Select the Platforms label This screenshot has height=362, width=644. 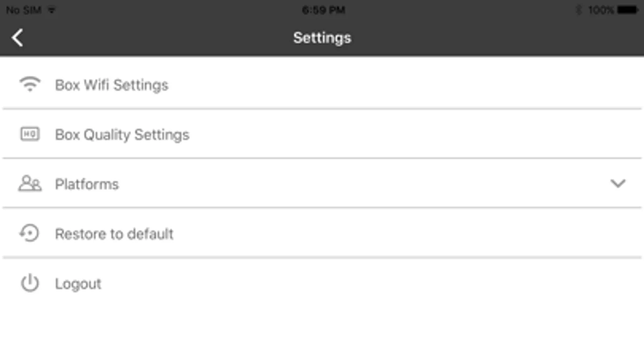click(87, 184)
